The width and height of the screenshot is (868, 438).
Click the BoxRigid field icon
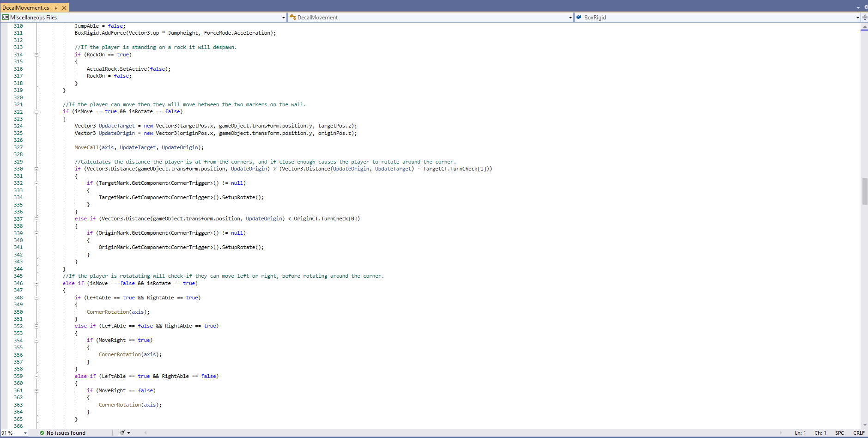[x=579, y=18]
